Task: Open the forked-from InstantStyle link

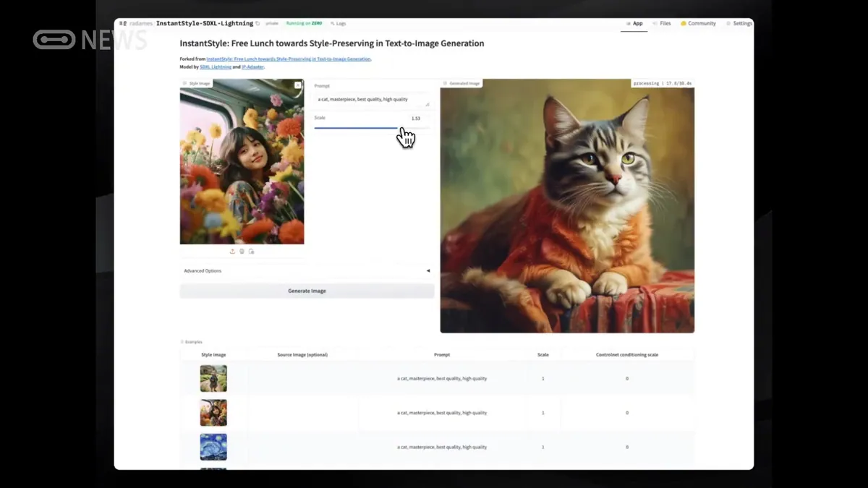Action: [289, 59]
